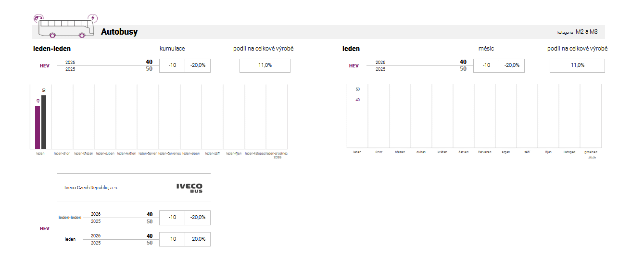Click the charging plug icon above the bus
This screenshot has height=259, width=644.
pyautogui.click(x=38, y=18)
